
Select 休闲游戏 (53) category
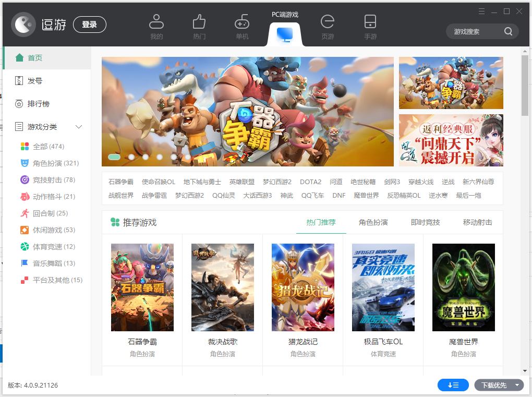click(54, 230)
